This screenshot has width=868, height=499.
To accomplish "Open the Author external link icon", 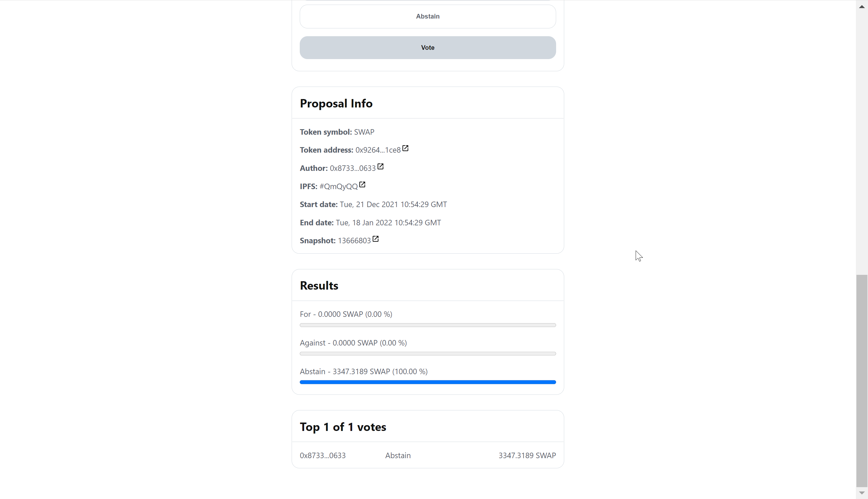I will pos(380,167).
